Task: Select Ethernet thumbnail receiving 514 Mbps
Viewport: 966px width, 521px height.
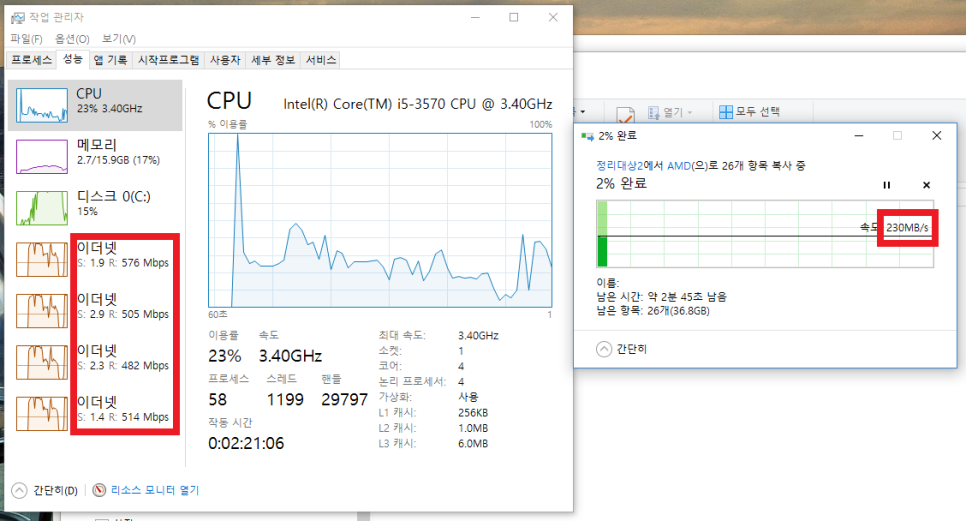Action: click(x=42, y=413)
